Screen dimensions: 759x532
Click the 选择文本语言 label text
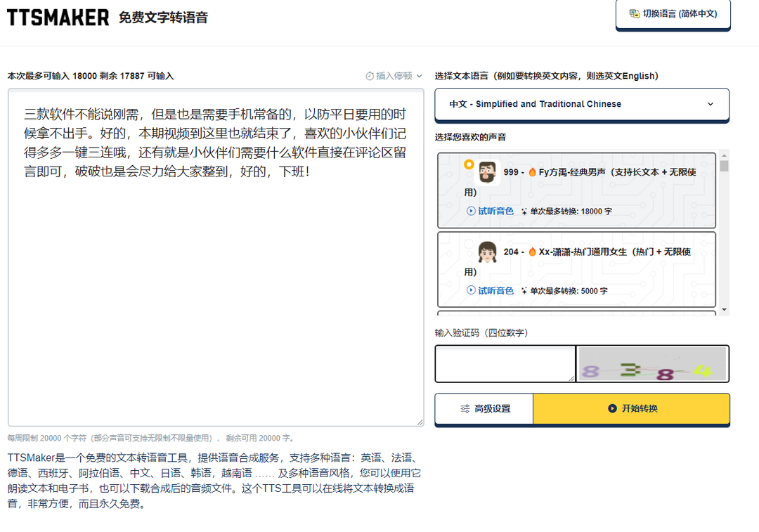(x=547, y=76)
